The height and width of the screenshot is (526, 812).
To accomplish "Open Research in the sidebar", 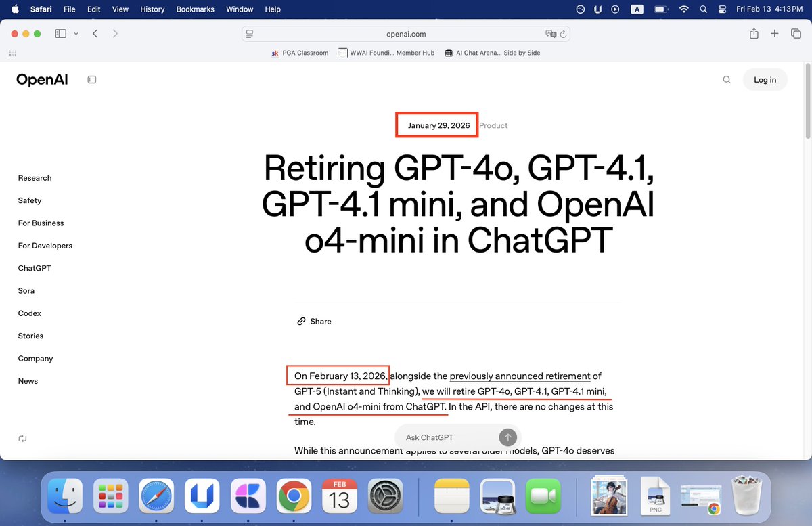I will tap(35, 178).
